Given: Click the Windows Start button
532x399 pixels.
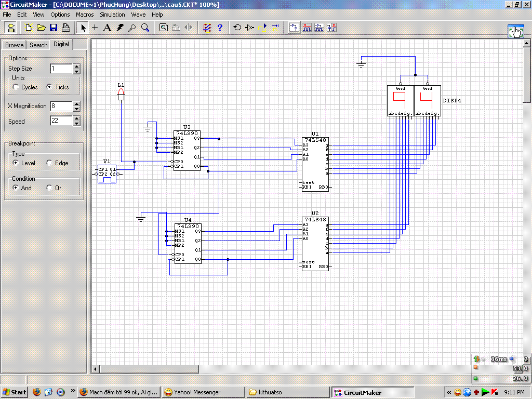Looking at the screenshot, I should (x=15, y=392).
